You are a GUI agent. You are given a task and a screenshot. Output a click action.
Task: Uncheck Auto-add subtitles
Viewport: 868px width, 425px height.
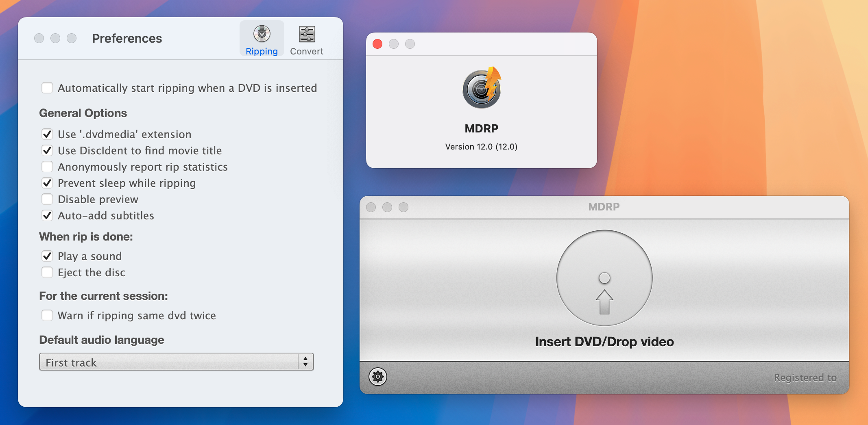(x=47, y=215)
